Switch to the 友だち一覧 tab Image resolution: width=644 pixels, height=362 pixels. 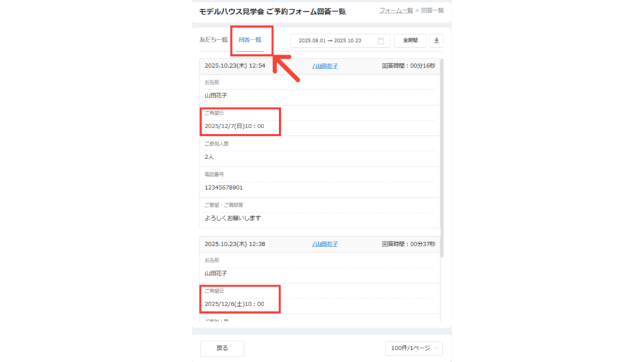pyautogui.click(x=213, y=40)
